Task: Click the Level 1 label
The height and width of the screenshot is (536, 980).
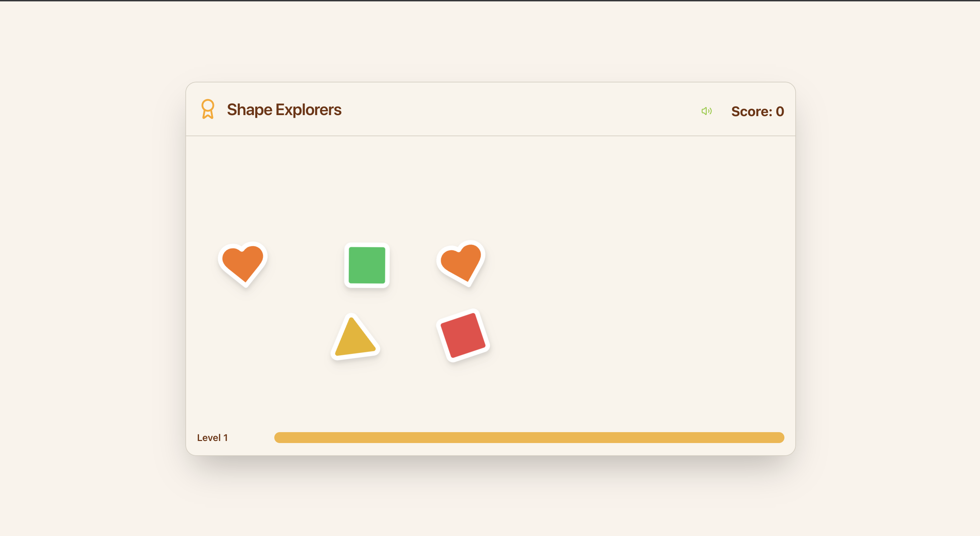Action: [212, 438]
